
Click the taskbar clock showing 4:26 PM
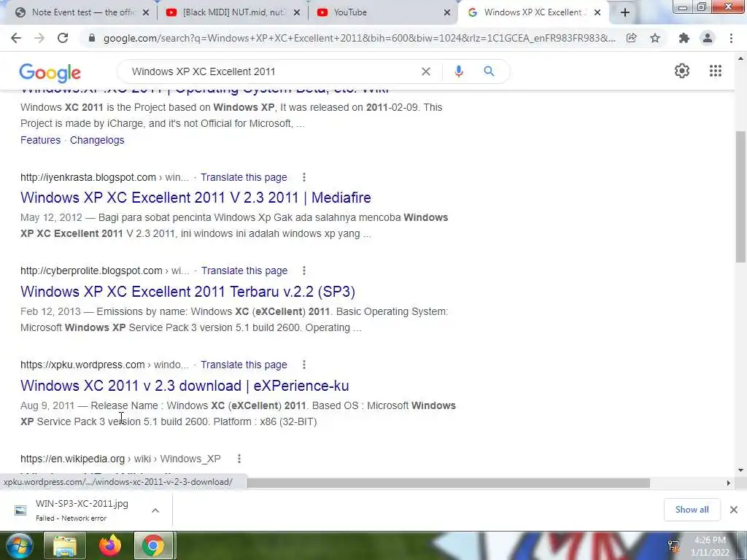[710, 546]
